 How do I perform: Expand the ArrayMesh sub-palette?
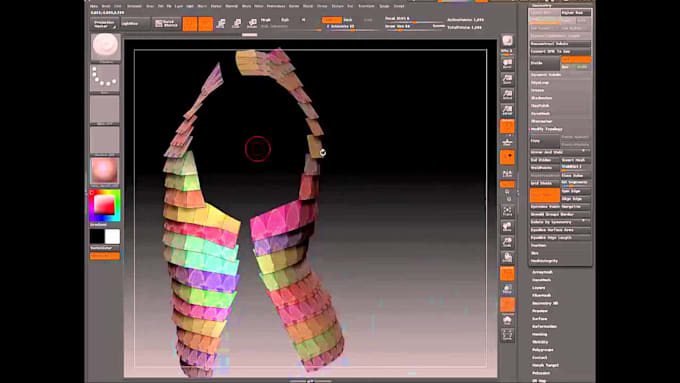click(x=542, y=272)
